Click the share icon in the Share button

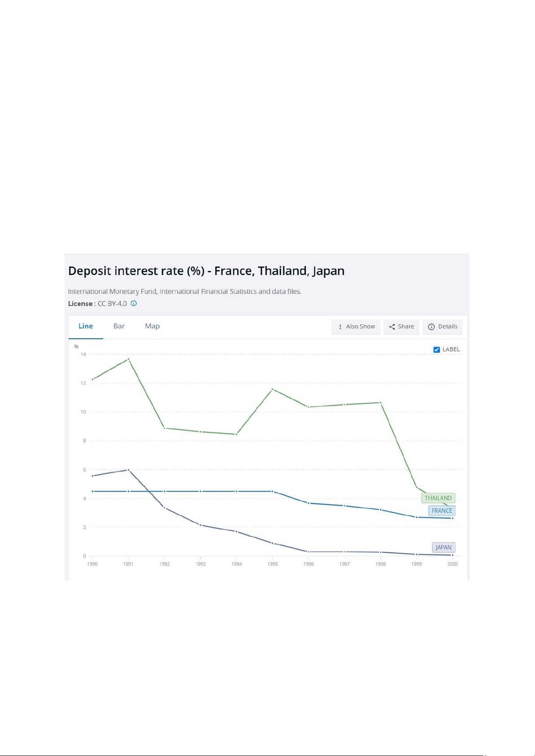392,327
